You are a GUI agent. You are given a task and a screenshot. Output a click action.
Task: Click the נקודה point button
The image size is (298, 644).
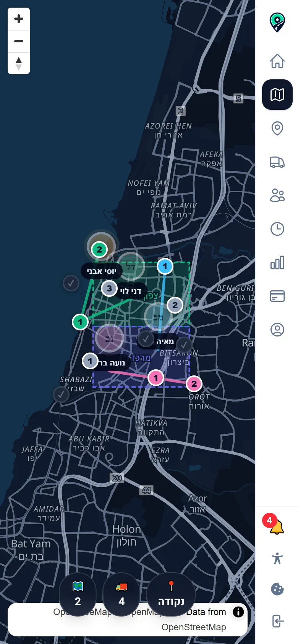pos(171,594)
